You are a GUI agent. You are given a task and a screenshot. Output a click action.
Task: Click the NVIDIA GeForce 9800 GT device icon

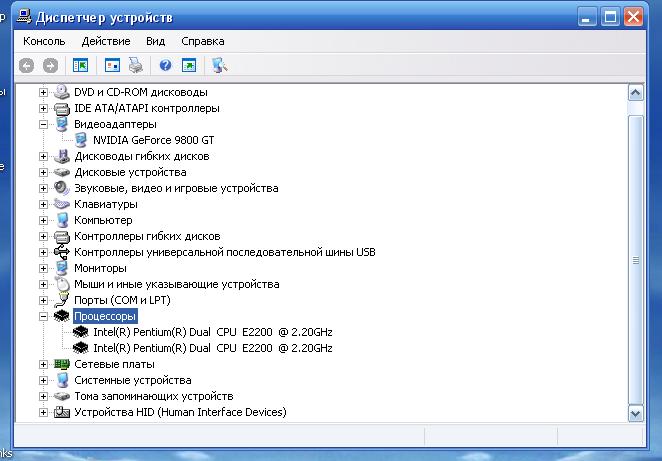tap(81, 140)
